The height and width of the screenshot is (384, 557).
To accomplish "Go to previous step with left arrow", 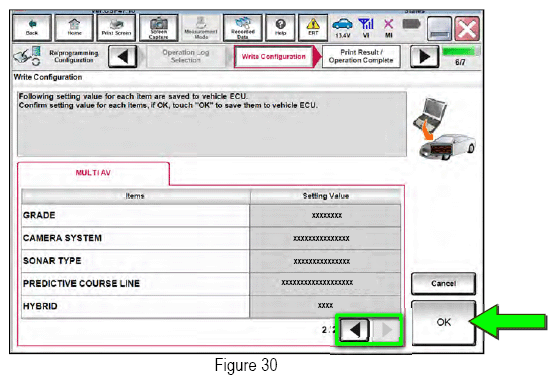I will (x=123, y=56).
